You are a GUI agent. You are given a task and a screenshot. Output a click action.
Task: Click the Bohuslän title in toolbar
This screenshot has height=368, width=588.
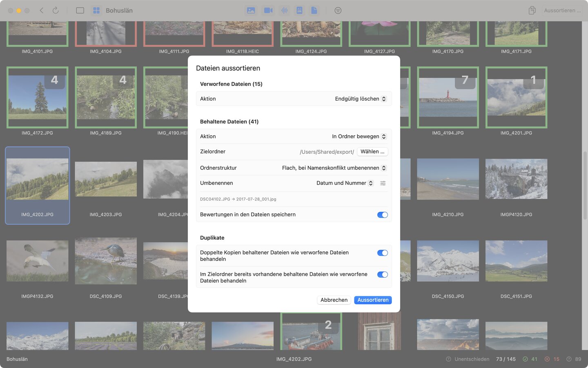pyautogui.click(x=119, y=10)
